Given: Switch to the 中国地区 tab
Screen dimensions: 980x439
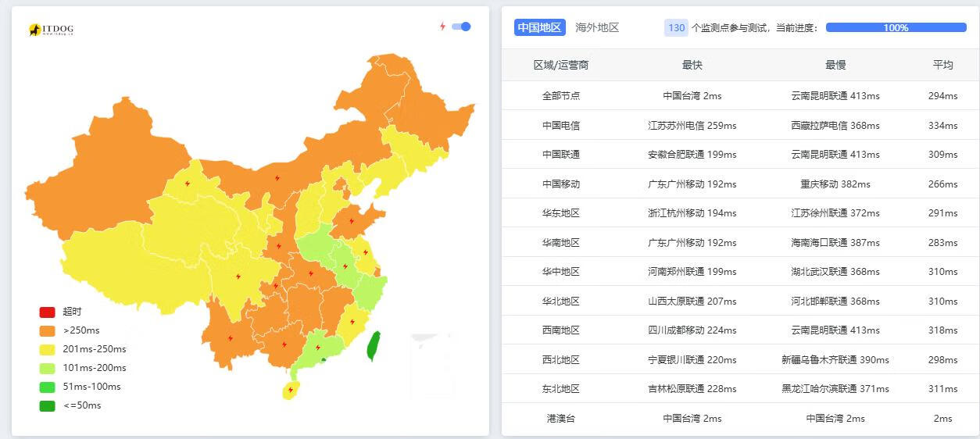Looking at the screenshot, I should pyautogui.click(x=539, y=27).
